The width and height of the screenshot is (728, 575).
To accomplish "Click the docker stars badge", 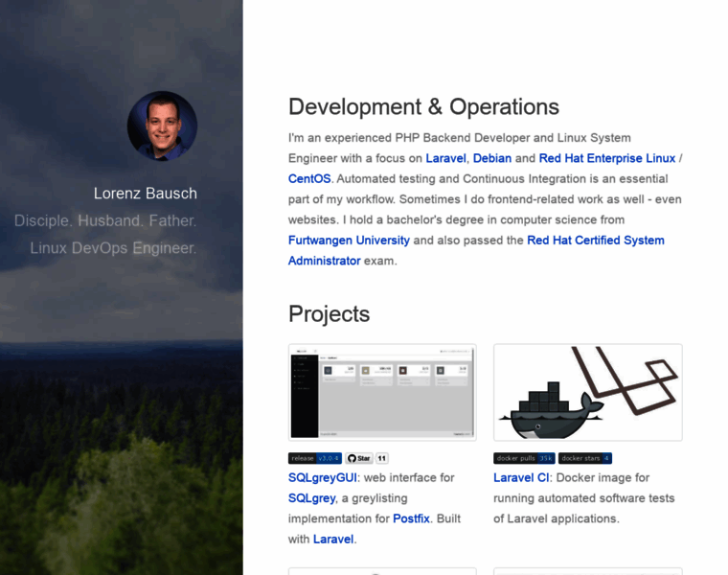I will point(584,458).
